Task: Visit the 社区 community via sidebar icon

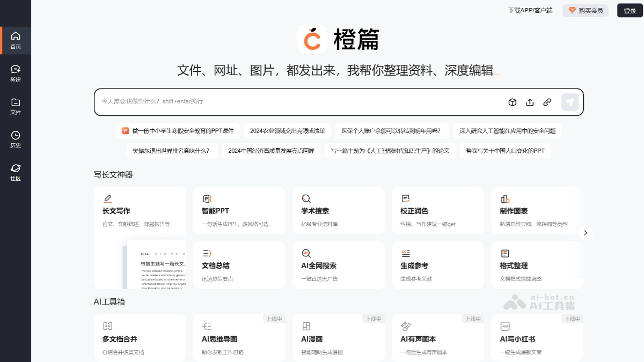Action: pyautogui.click(x=16, y=172)
